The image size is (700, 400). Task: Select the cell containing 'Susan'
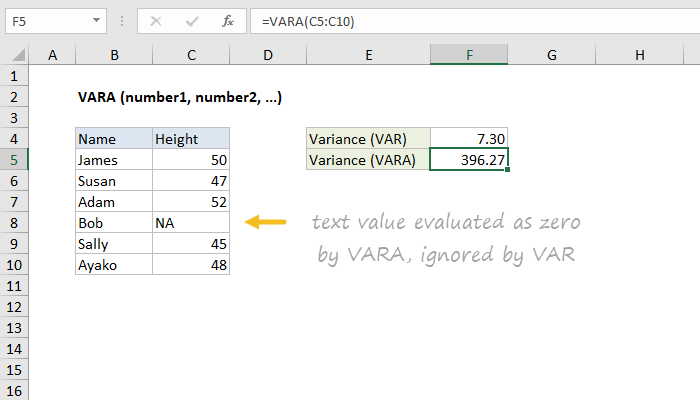point(114,181)
